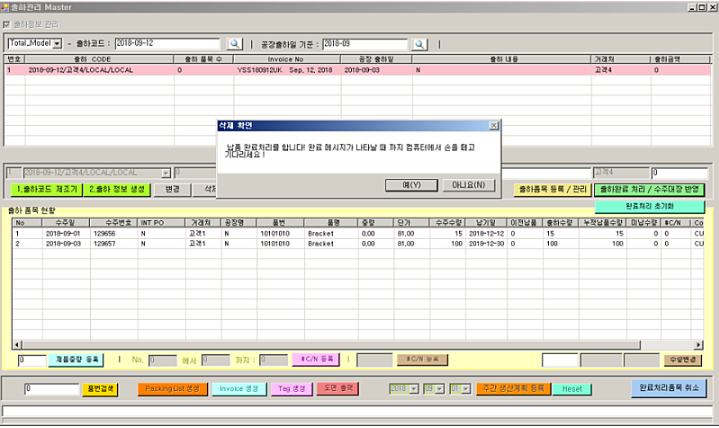
Task: Click search icon beside 공장출하일 기준 field
Action: click(420, 44)
